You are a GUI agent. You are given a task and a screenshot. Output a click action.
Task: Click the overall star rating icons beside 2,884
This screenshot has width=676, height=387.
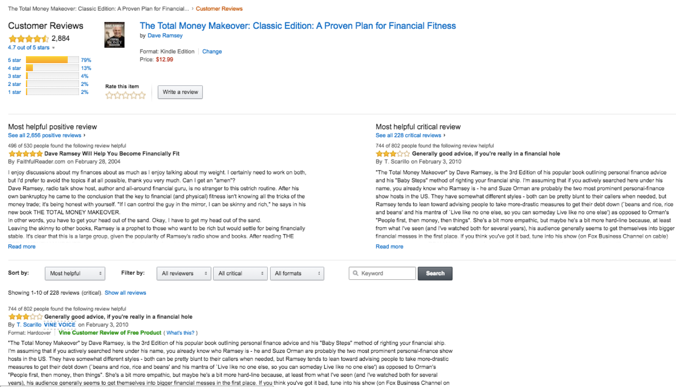tap(28, 38)
